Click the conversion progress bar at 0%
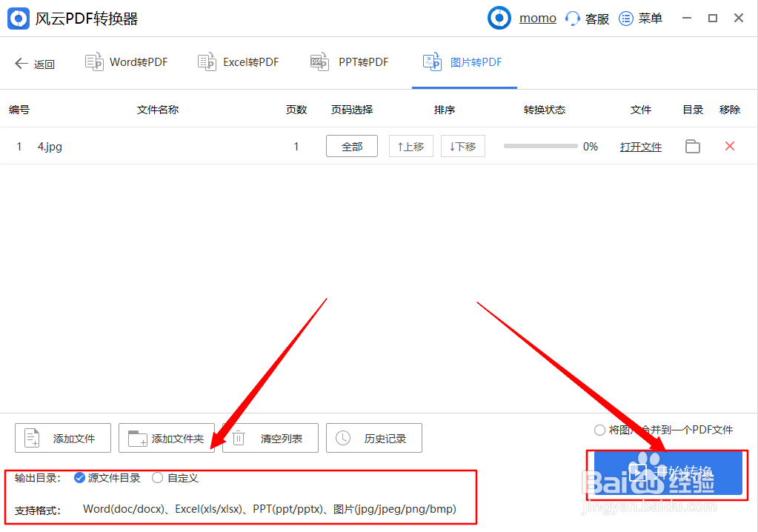The width and height of the screenshot is (758, 532). pyautogui.click(x=541, y=146)
